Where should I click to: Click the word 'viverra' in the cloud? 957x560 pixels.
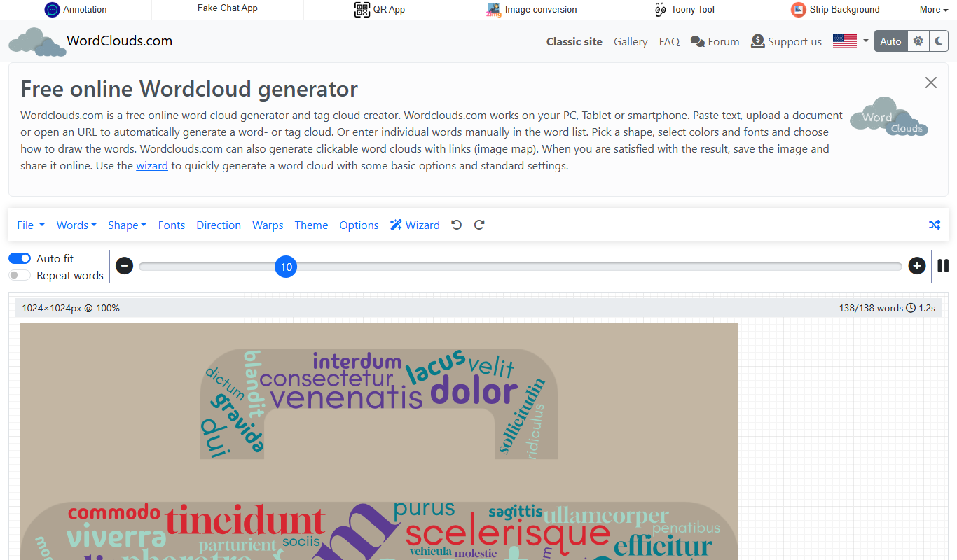pyautogui.click(x=116, y=538)
